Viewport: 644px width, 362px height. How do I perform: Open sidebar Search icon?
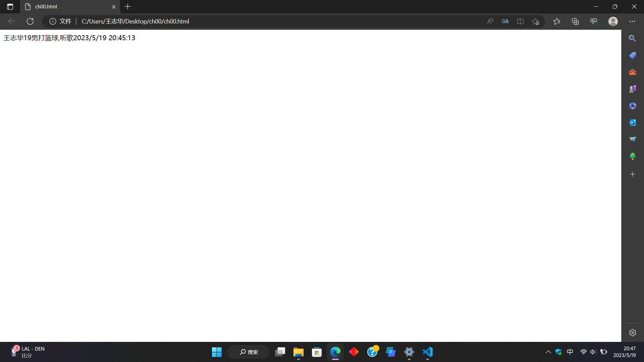pyautogui.click(x=632, y=38)
